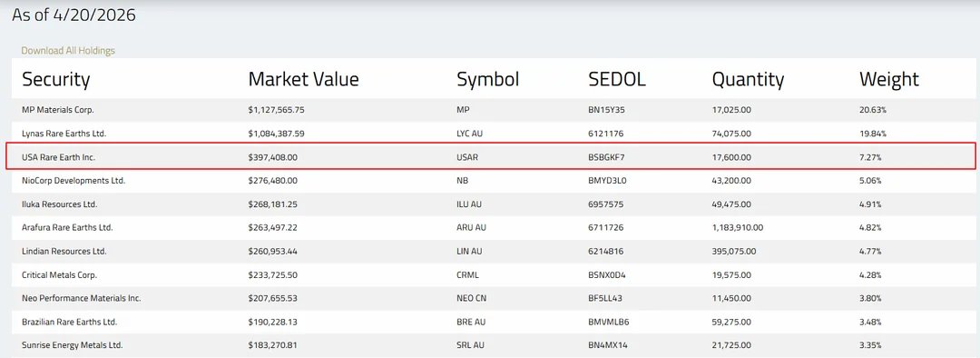980x358 pixels.
Task: Click market value $260,953.44
Action: pos(272,252)
